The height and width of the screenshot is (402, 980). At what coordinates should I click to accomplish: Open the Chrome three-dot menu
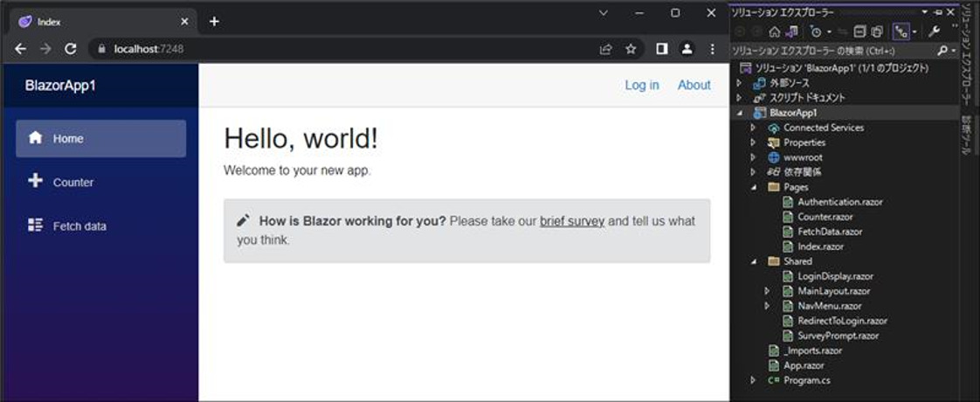pos(713,49)
